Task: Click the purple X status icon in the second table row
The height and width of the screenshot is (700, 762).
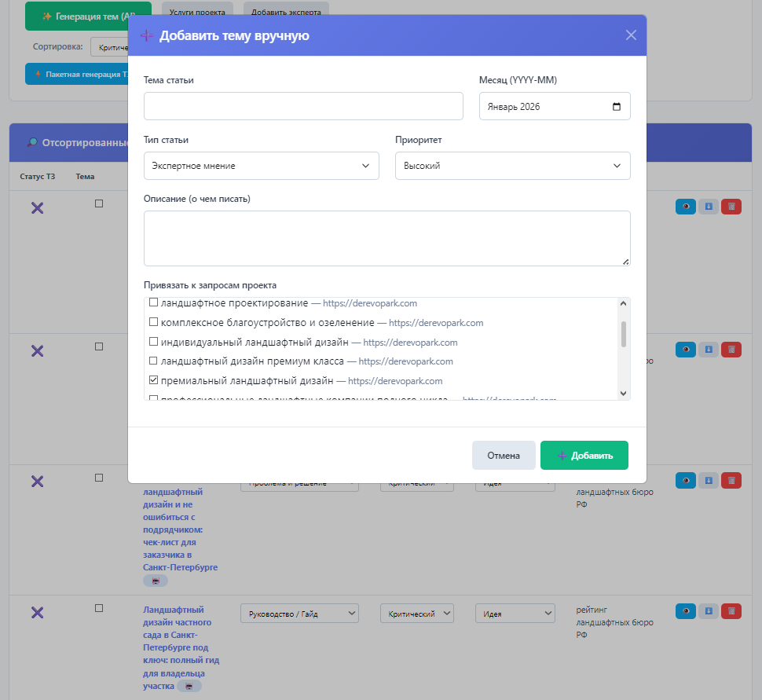Action: pyautogui.click(x=38, y=351)
